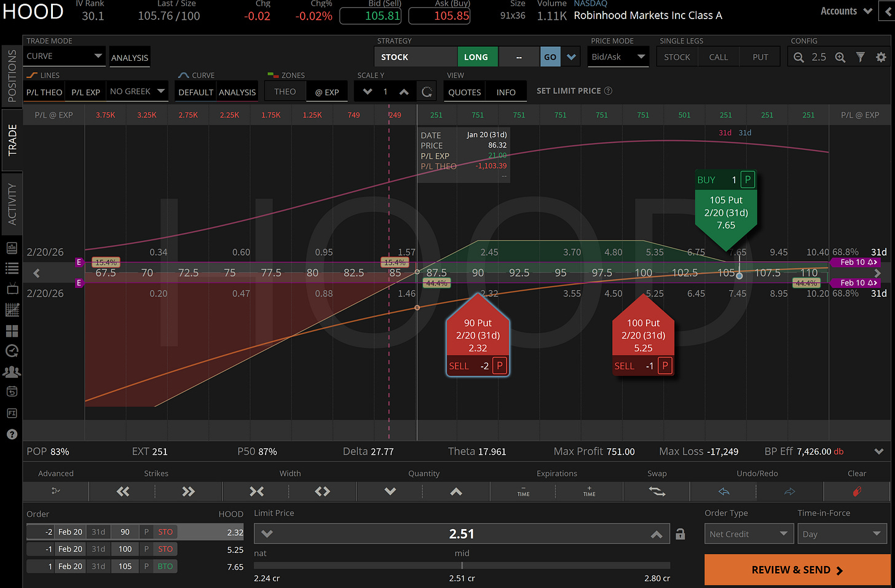The width and height of the screenshot is (895, 588).
Task: Increase the limit price
Action: pos(656,534)
